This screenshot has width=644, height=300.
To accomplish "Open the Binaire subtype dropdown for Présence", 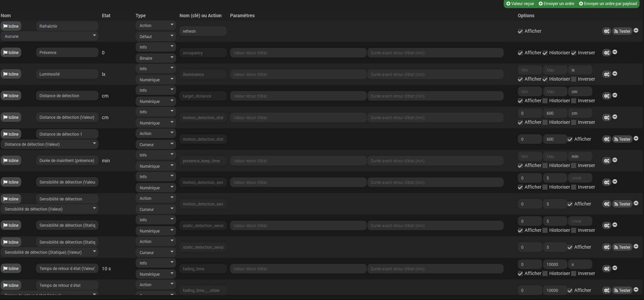I will [156, 58].
